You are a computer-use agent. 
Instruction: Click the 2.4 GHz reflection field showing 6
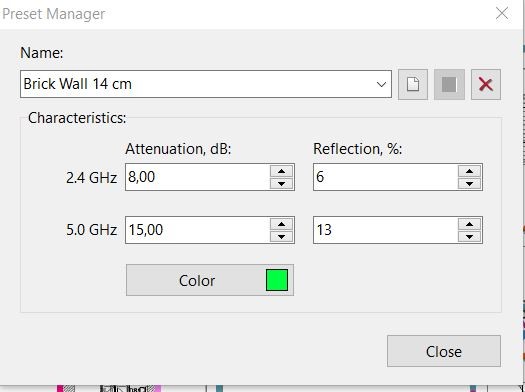(386, 177)
